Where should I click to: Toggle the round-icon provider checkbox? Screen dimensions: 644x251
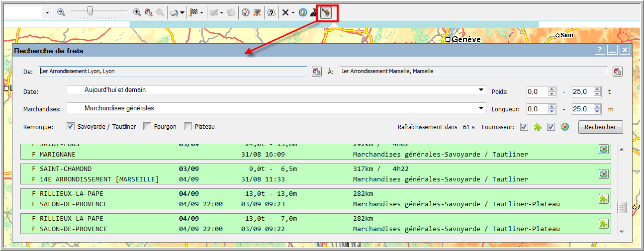(551, 127)
